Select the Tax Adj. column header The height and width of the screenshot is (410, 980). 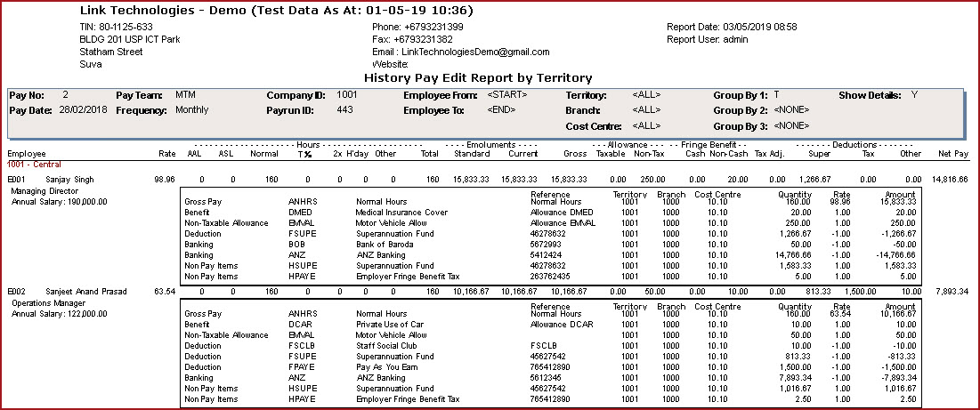click(x=769, y=154)
